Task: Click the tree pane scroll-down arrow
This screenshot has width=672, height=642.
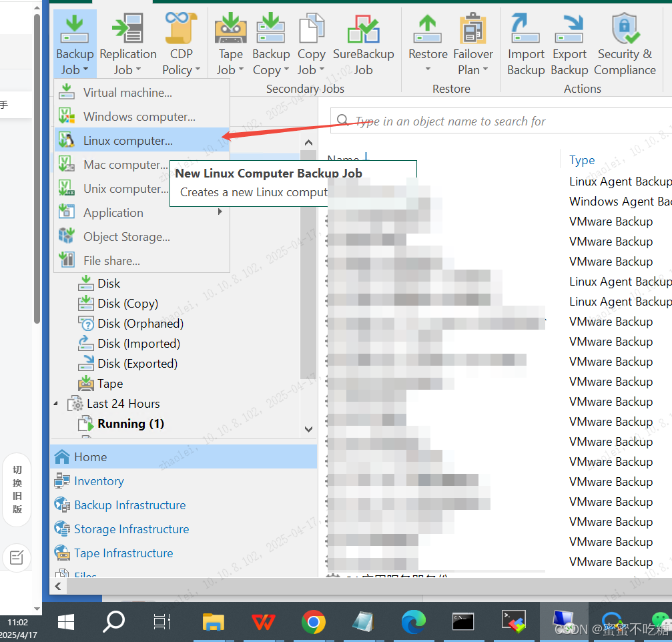Action: click(x=308, y=429)
